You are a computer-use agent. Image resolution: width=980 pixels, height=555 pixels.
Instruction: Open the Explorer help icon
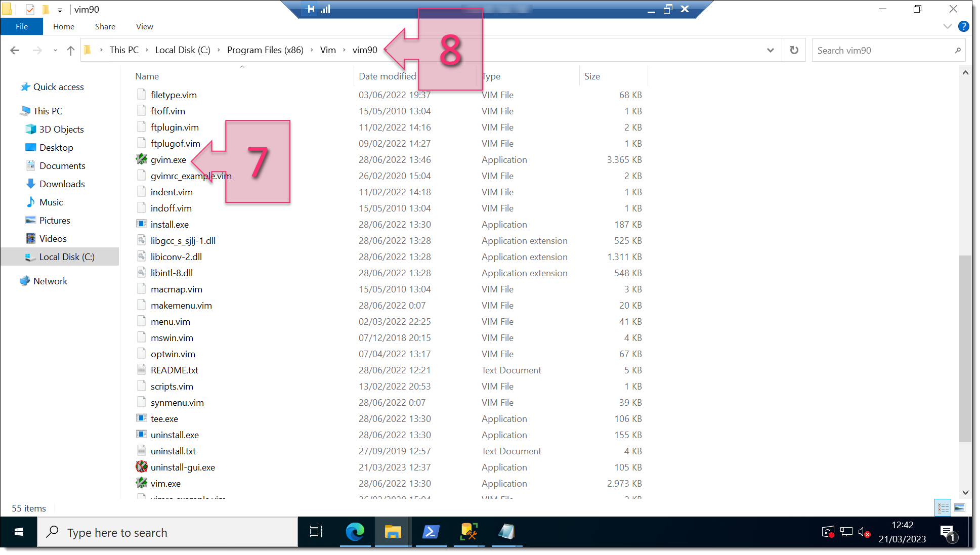pyautogui.click(x=964, y=26)
